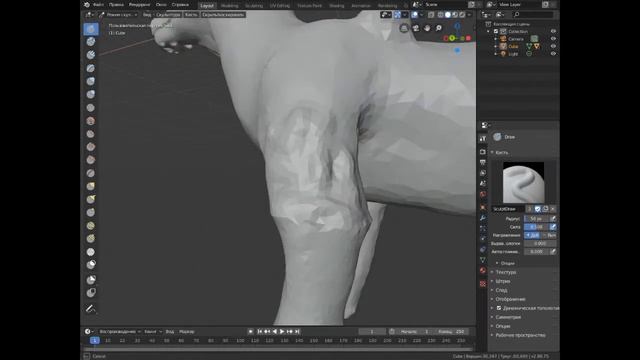Open the Файл menu
The image size is (640, 360).
(x=98, y=5)
